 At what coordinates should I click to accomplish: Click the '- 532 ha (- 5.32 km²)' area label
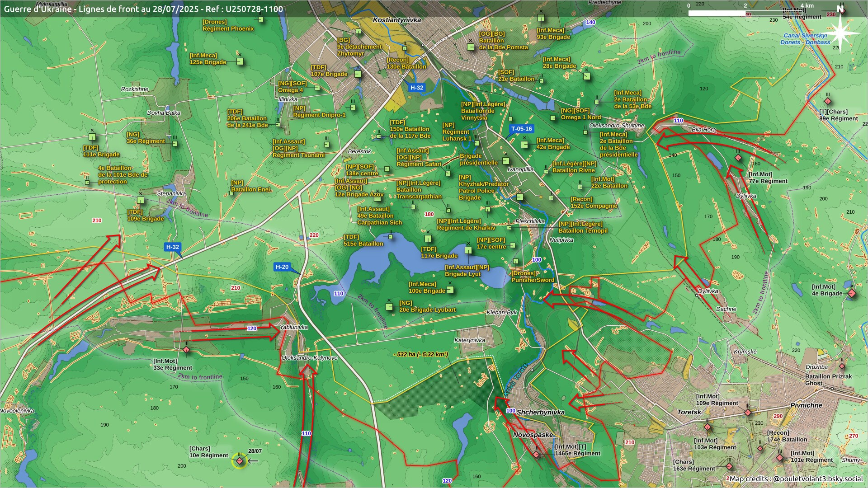click(x=420, y=354)
